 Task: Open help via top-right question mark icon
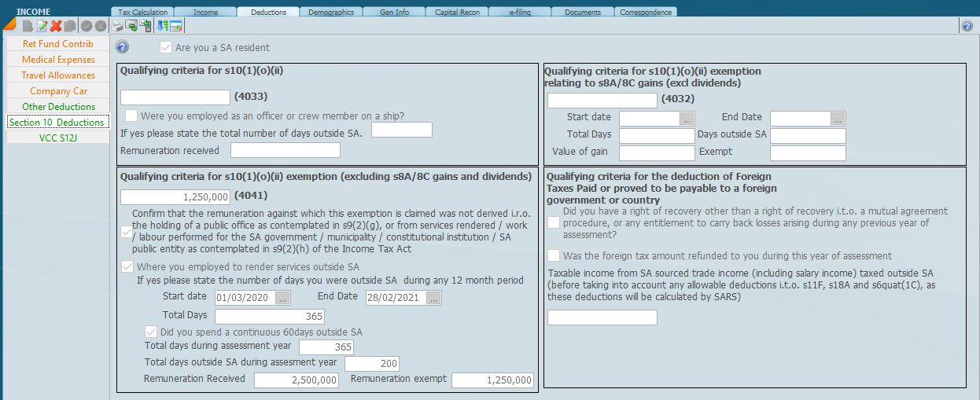[967, 26]
